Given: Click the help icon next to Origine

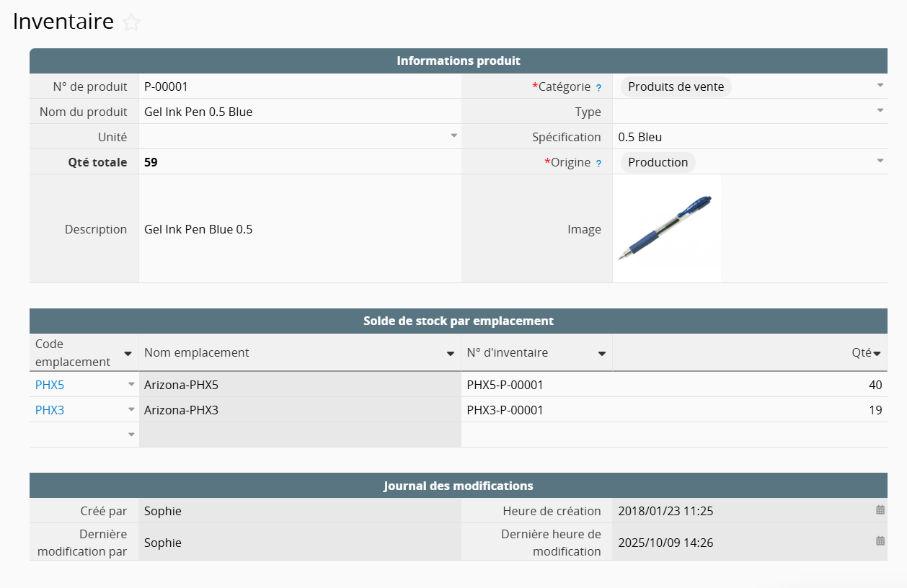Looking at the screenshot, I should point(598,163).
